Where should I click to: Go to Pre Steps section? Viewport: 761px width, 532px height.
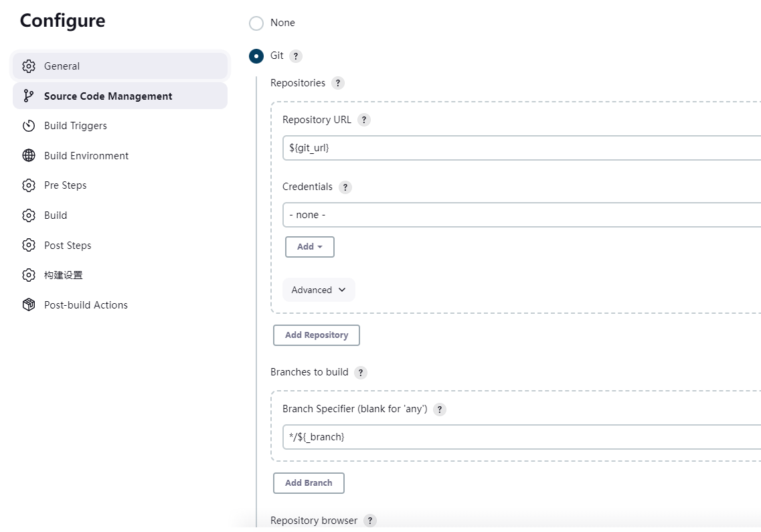[65, 185]
